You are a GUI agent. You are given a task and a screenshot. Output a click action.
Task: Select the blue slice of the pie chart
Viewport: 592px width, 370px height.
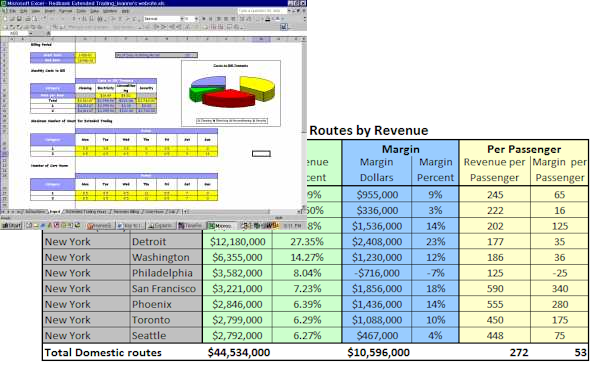pos(208,82)
